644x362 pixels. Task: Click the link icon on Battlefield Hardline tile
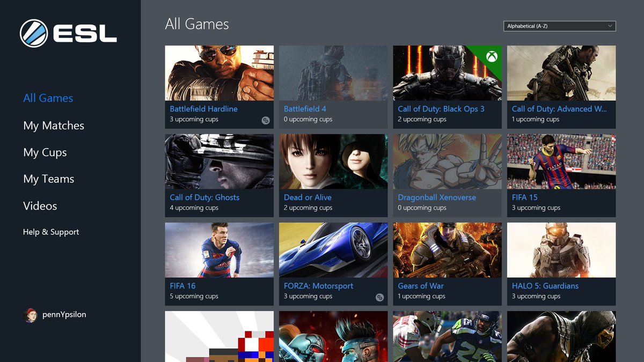pyautogui.click(x=266, y=120)
